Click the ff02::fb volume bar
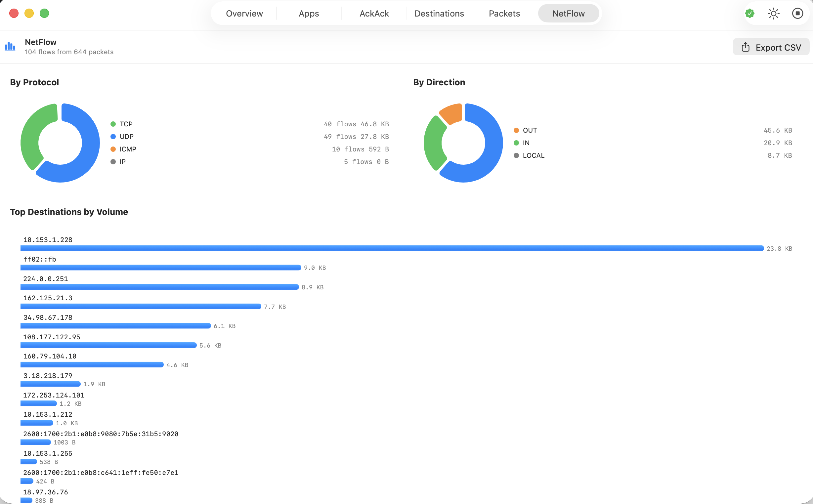The height and width of the screenshot is (504, 813). click(161, 268)
